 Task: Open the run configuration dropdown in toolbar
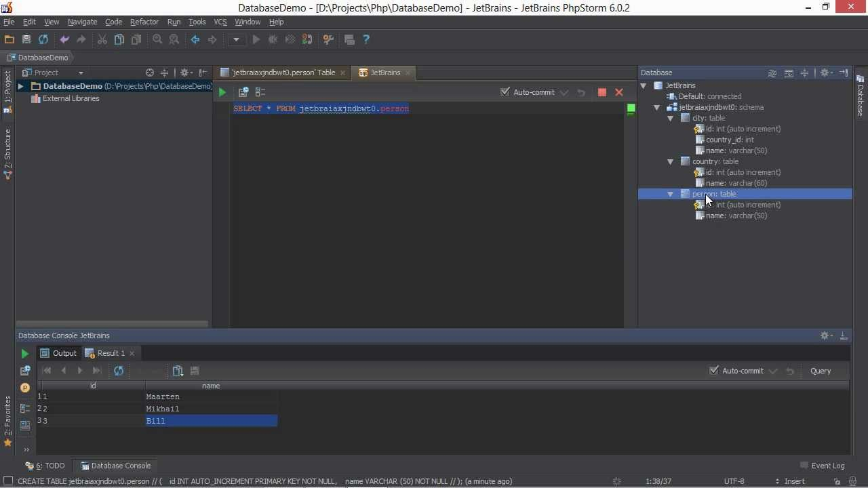(x=236, y=40)
